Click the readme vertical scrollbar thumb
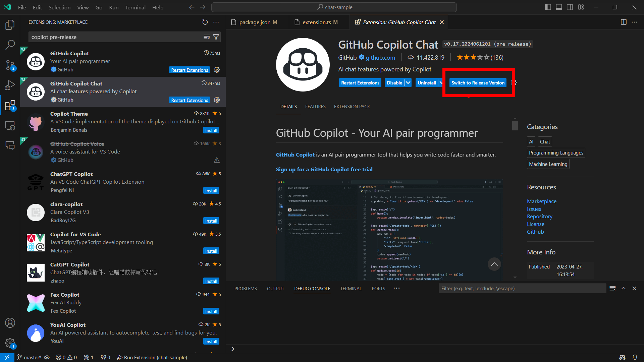 click(515, 126)
